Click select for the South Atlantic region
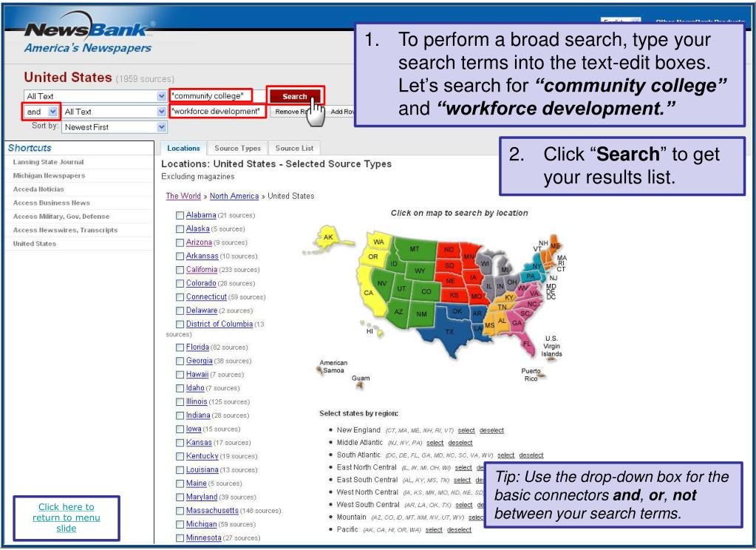This screenshot has height=550, width=756. pos(505,455)
